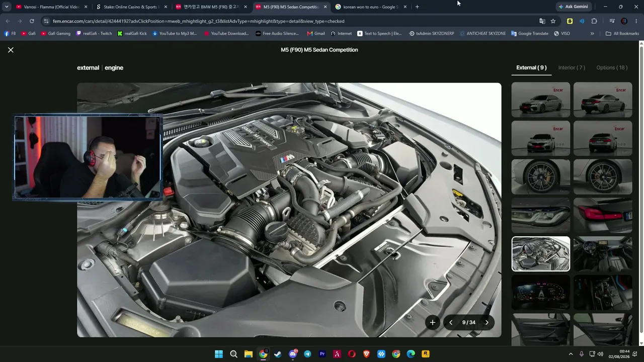
Task: Open Steam from the taskbar
Action: tap(278, 354)
